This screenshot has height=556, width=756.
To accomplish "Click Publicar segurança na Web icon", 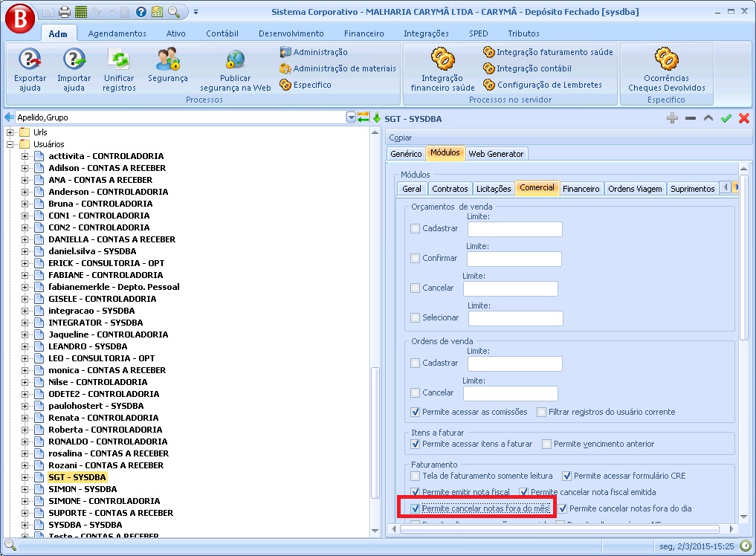I will [235, 59].
